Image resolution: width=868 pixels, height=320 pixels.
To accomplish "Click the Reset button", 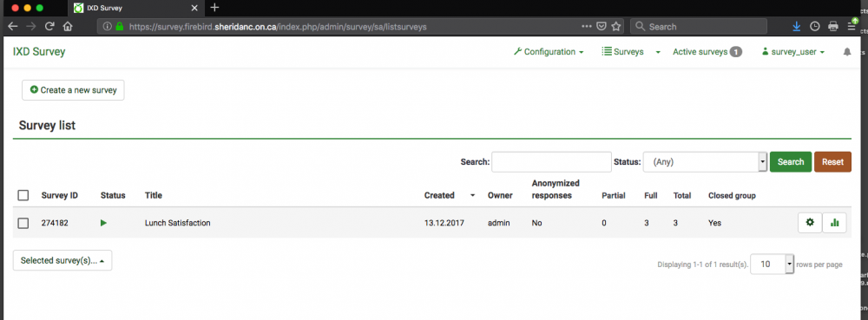I will tap(832, 162).
